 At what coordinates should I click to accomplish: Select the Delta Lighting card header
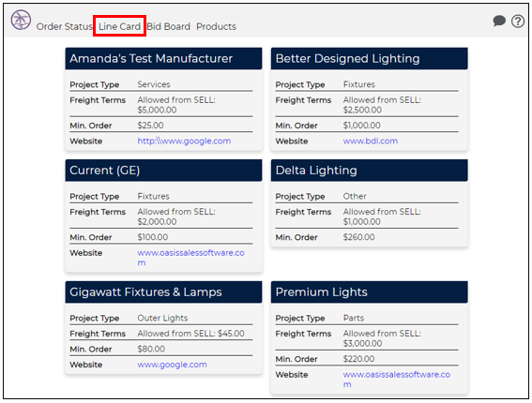369,171
